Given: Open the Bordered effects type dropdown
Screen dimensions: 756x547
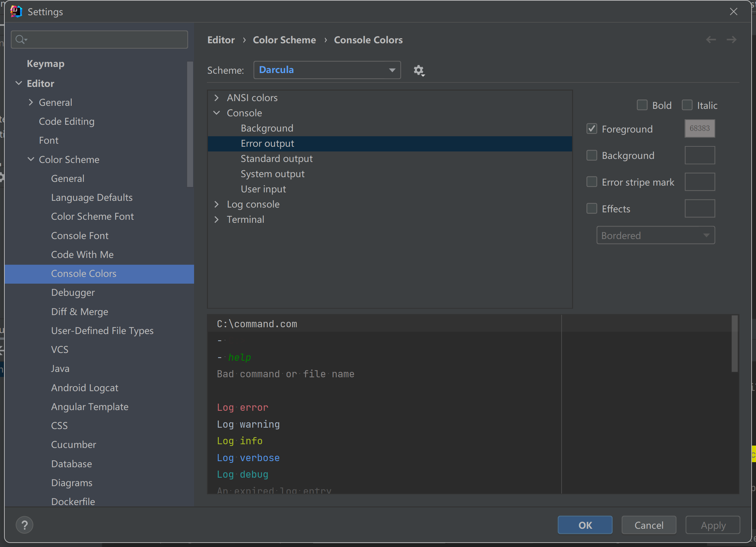Looking at the screenshot, I should [656, 235].
